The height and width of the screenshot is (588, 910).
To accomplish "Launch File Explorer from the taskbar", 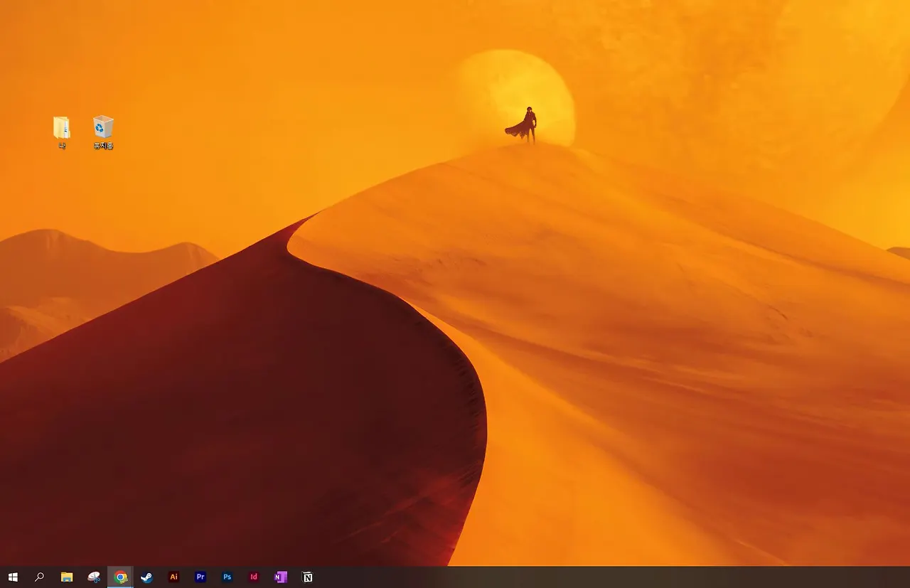I will (x=67, y=577).
